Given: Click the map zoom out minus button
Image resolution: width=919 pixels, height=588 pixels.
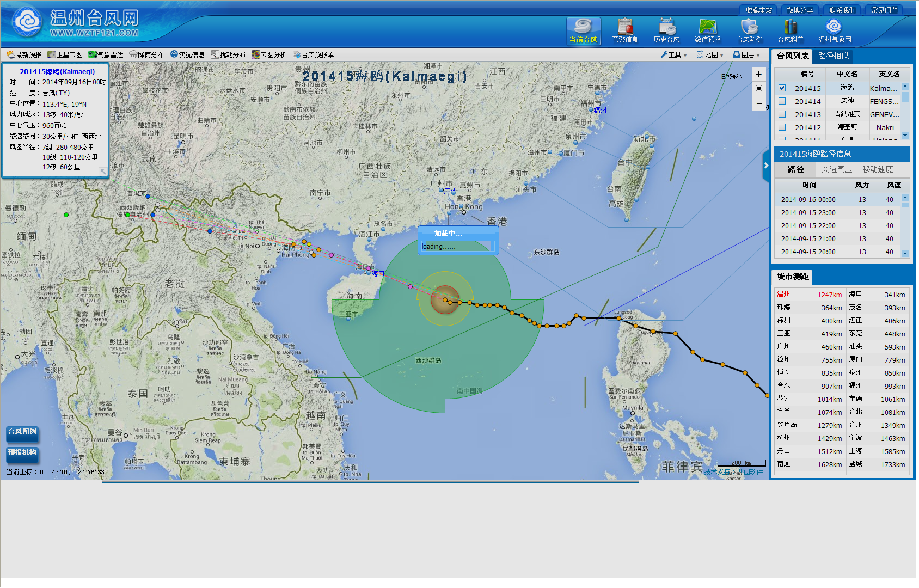Looking at the screenshot, I should (758, 103).
